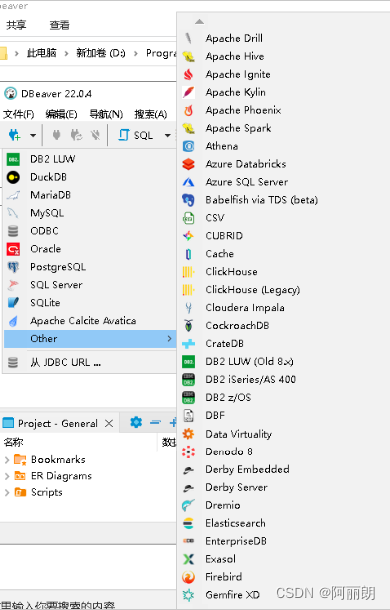Select the ODBC entry
Image resolution: width=390 pixels, height=610 pixels.
coord(90,231)
